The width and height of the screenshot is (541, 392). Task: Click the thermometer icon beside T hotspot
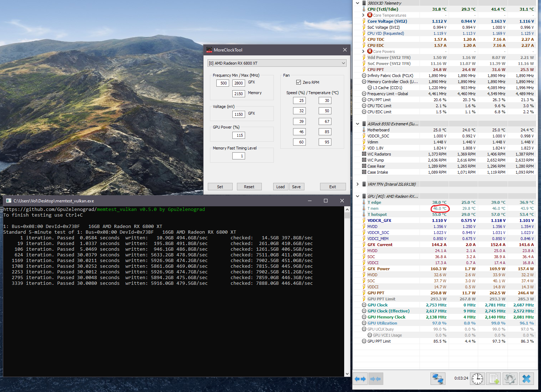[364, 214]
